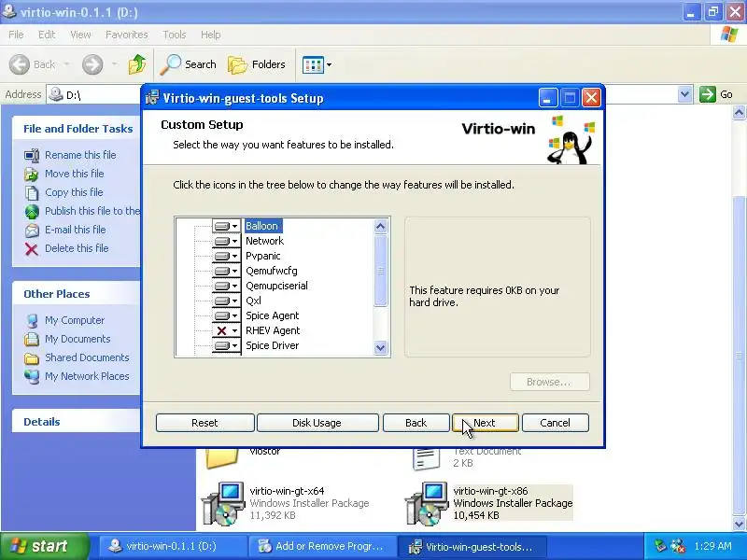747x560 pixels.
Task: Select the virtio-win-gt-x64 installer icon
Action: [x=223, y=503]
